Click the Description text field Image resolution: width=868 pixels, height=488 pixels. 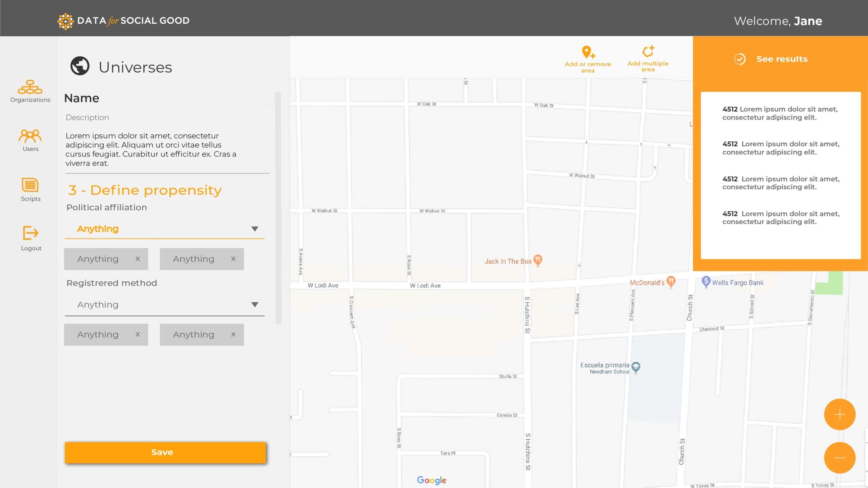(x=167, y=149)
